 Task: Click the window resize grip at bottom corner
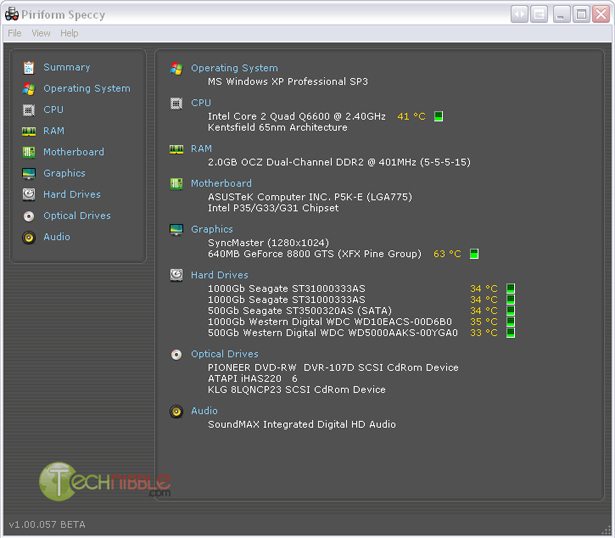(608, 531)
